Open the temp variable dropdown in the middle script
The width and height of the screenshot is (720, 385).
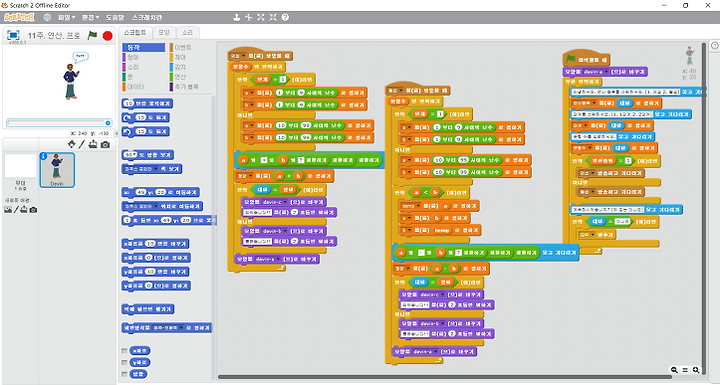411,206
